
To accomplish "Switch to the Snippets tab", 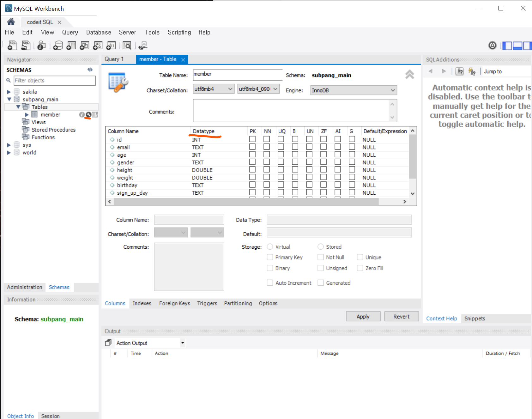I will click(x=475, y=319).
